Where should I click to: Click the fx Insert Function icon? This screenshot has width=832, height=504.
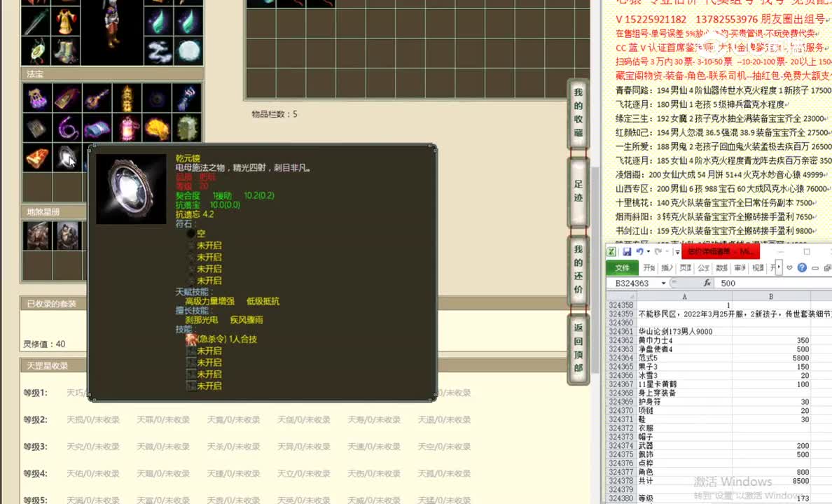pos(708,283)
